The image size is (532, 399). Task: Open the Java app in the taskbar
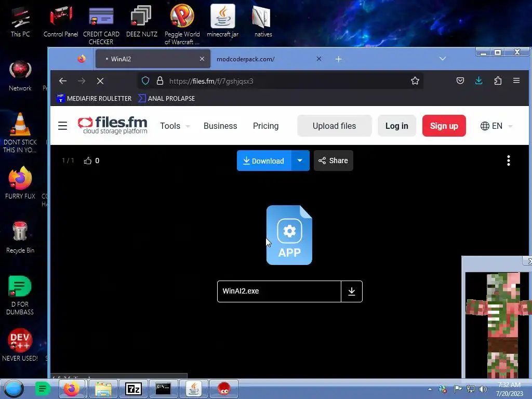click(x=194, y=389)
